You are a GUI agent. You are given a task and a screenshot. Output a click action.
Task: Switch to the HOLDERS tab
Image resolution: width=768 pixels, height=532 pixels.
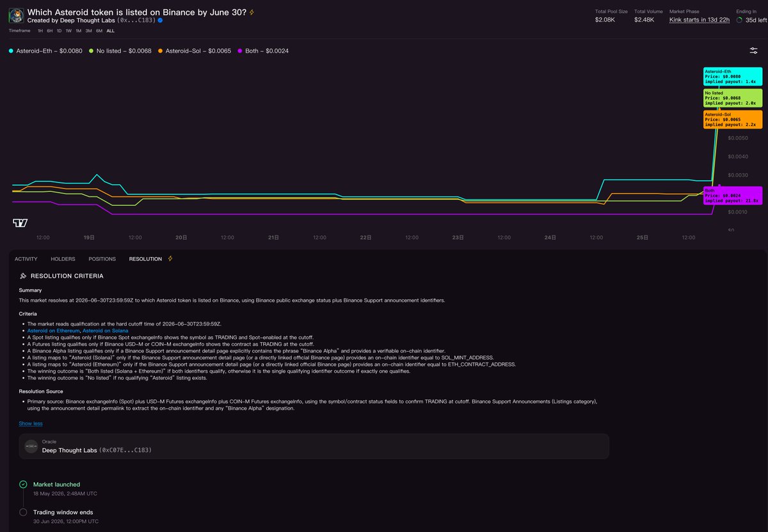[63, 259]
